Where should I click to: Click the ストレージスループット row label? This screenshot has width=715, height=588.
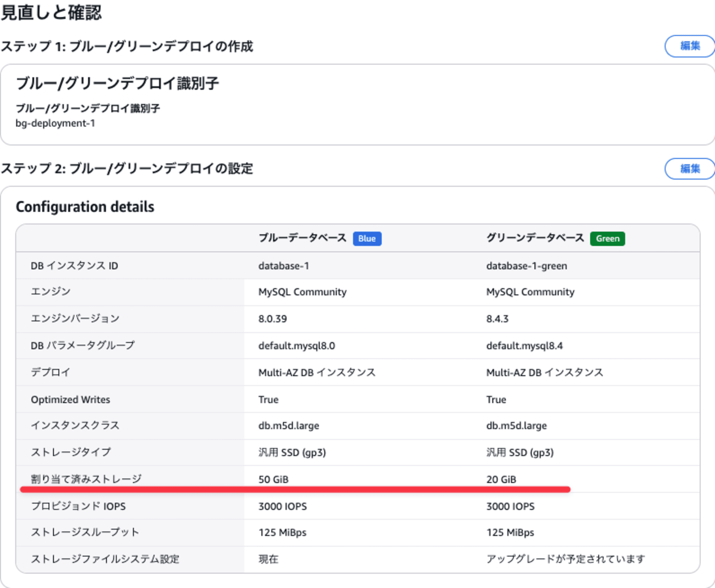pos(85,532)
